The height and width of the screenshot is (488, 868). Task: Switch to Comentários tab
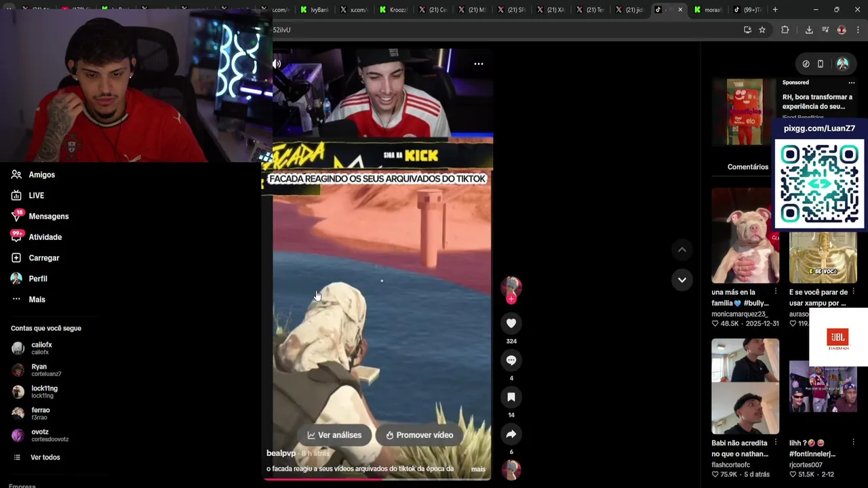pos(748,167)
